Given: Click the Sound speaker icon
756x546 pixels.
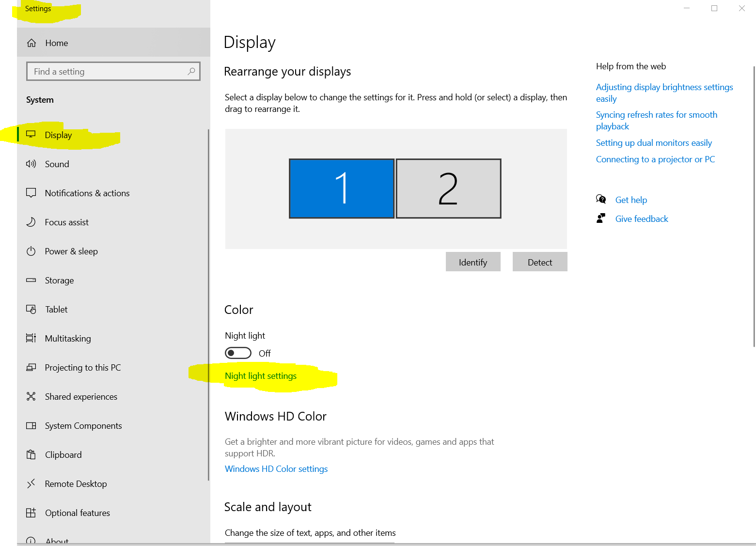Looking at the screenshot, I should point(31,164).
